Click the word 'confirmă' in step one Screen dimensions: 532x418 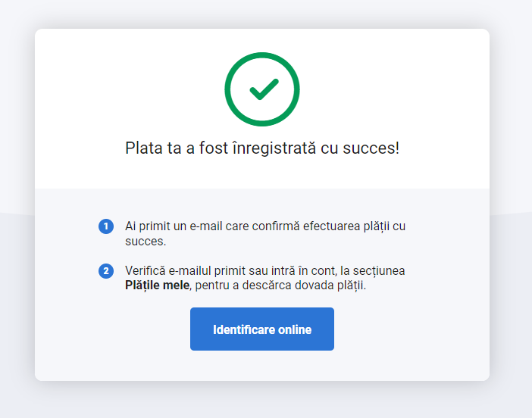tap(276, 226)
